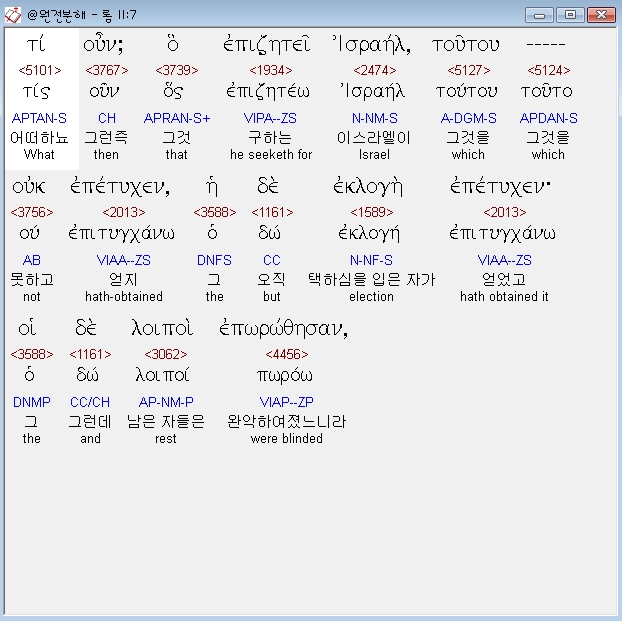Viewport: 622px width, 621px height.
Task: Click the Korean gloss 오직
Action: coord(271,280)
